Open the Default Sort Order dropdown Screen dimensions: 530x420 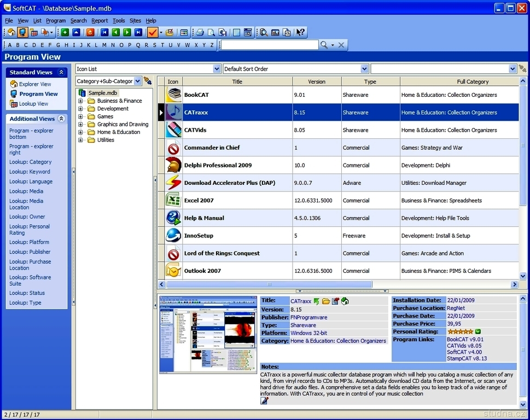click(364, 69)
